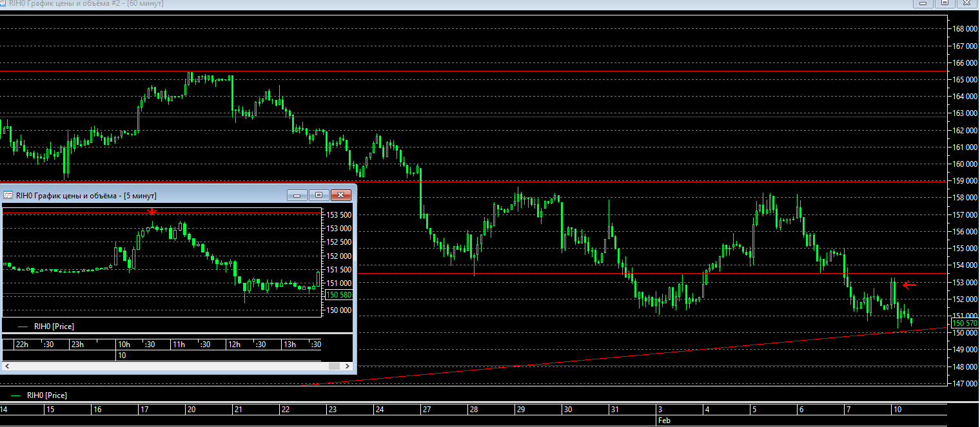980x427 pixels.
Task: Restore down the 60-minute chart window
Action: click(945, 3)
